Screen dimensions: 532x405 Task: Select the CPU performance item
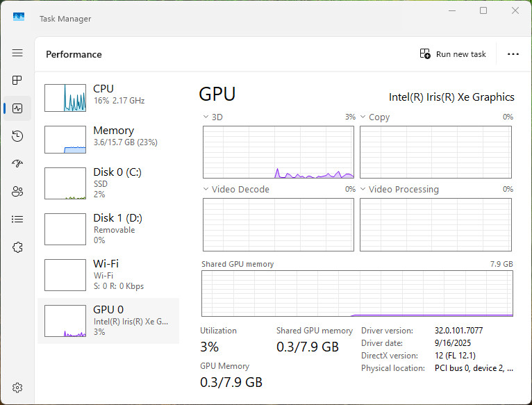(x=108, y=98)
